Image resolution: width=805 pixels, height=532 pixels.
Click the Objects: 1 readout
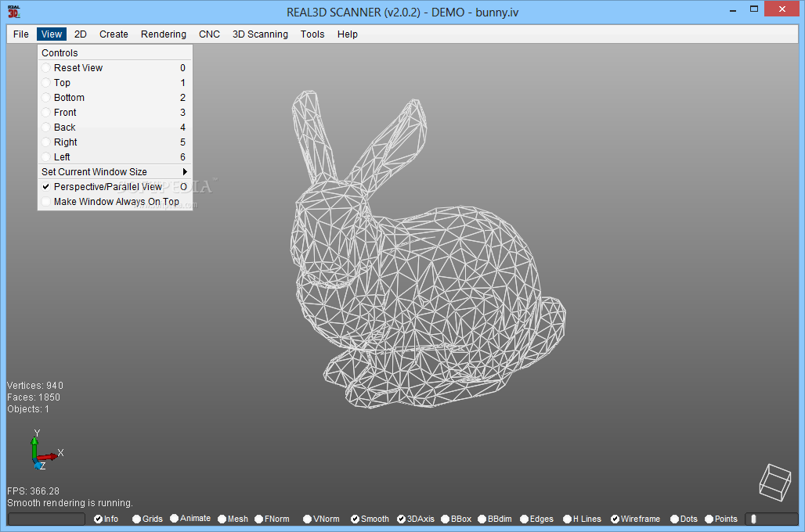28,409
